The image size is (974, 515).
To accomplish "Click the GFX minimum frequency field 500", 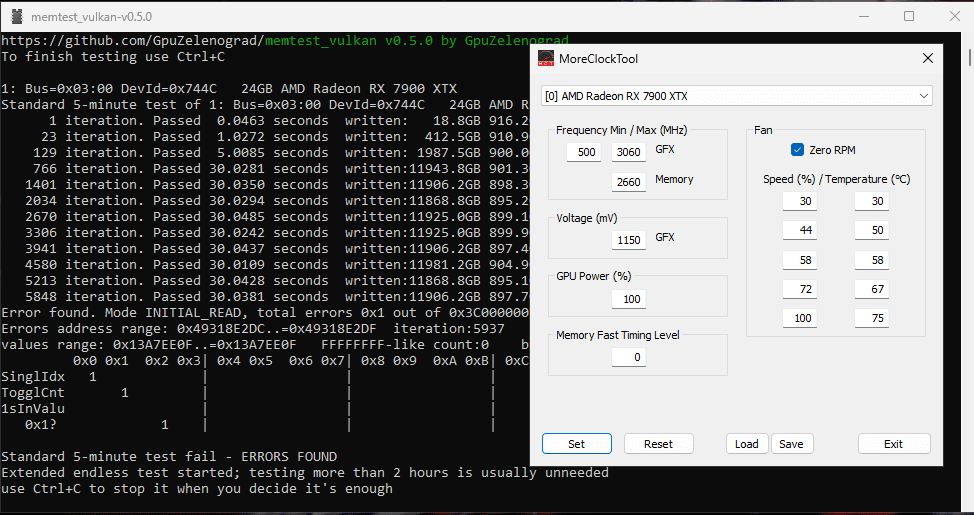I will (584, 152).
